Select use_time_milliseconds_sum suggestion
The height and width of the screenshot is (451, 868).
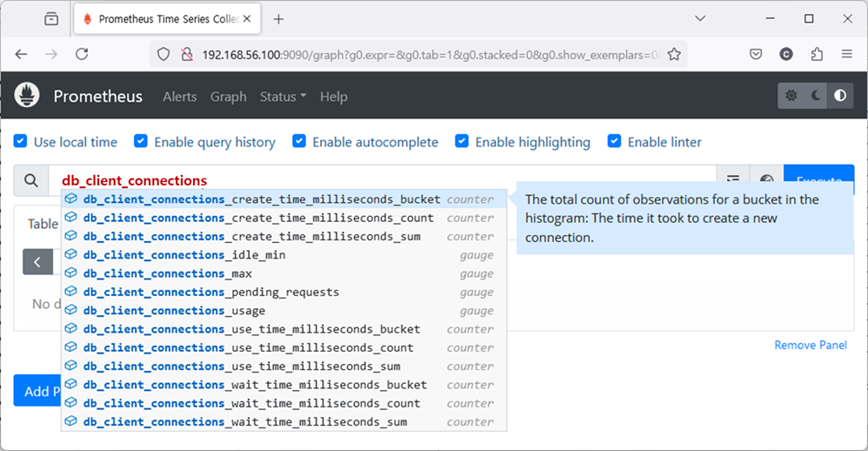coord(284,367)
